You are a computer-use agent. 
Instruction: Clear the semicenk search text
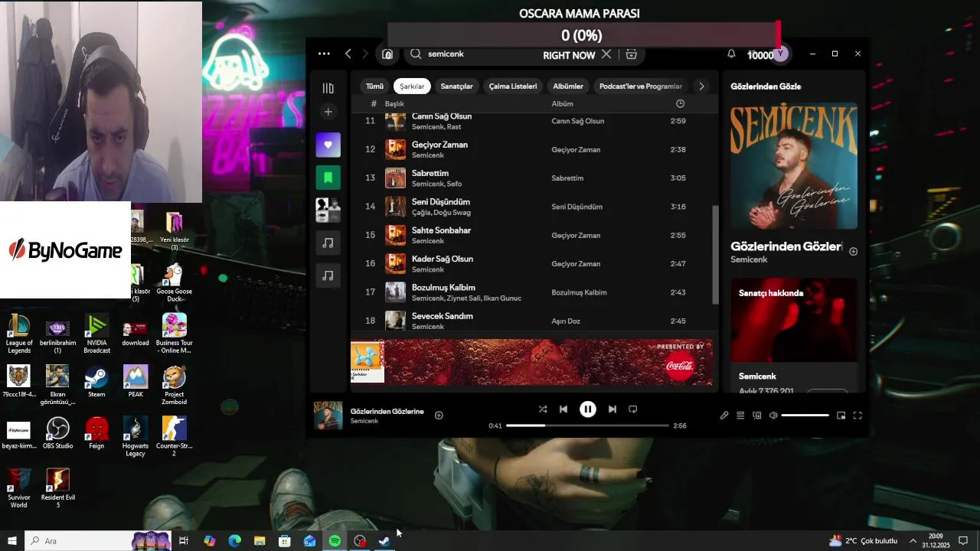pyautogui.click(x=606, y=54)
